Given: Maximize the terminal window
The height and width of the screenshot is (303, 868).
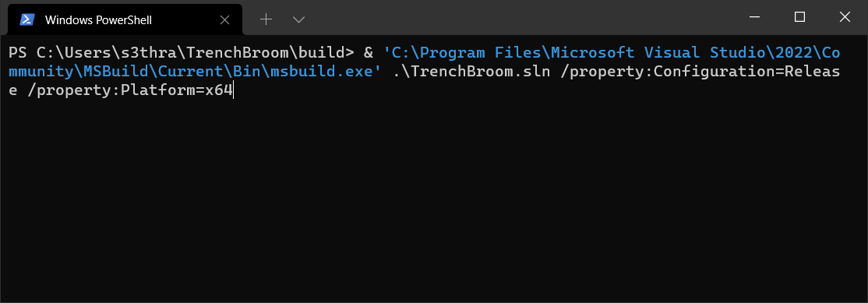Looking at the screenshot, I should pyautogui.click(x=799, y=17).
